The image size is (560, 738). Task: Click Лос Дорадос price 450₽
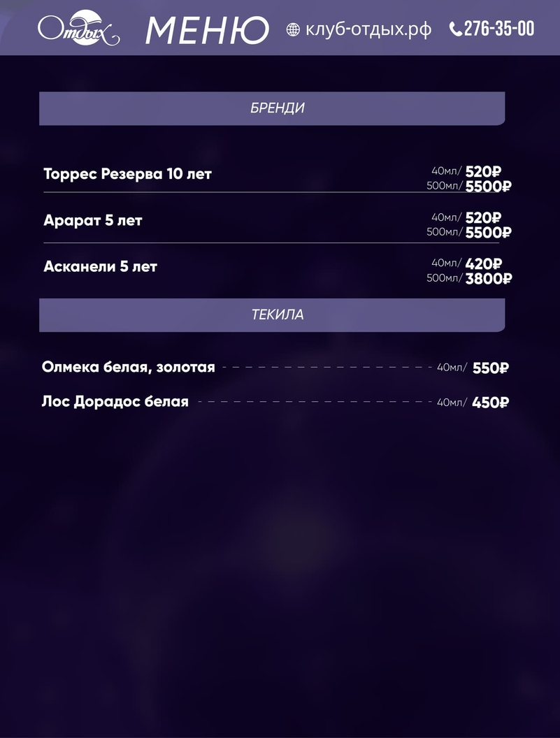pos(490,403)
